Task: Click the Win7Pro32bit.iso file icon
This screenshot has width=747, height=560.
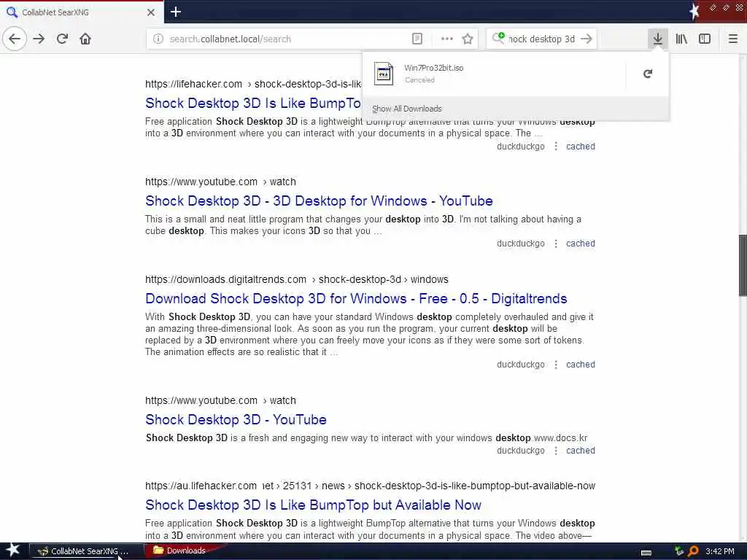Action: click(x=384, y=74)
